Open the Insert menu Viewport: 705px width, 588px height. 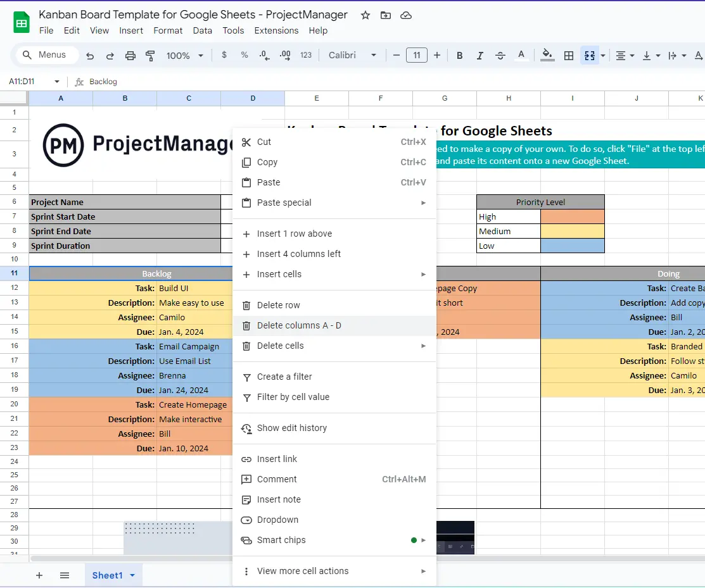click(131, 30)
